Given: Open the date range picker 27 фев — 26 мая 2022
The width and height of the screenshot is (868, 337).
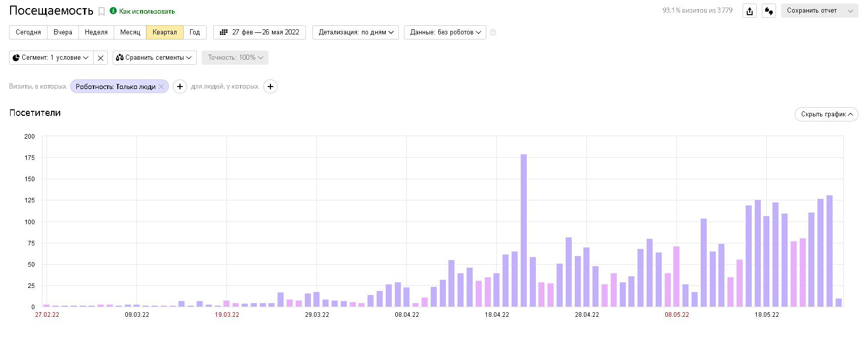Looking at the screenshot, I should 259,32.
